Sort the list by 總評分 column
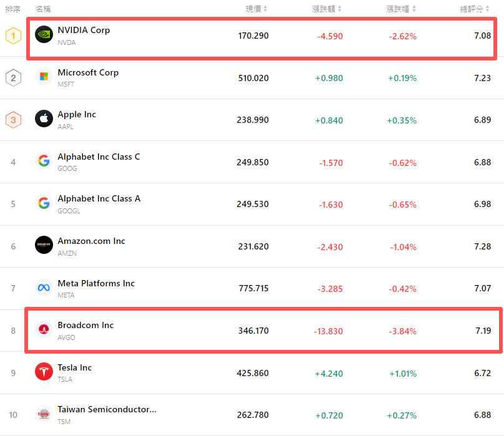Image resolution: width=504 pixels, height=436 pixels. pyautogui.click(x=475, y=9)
